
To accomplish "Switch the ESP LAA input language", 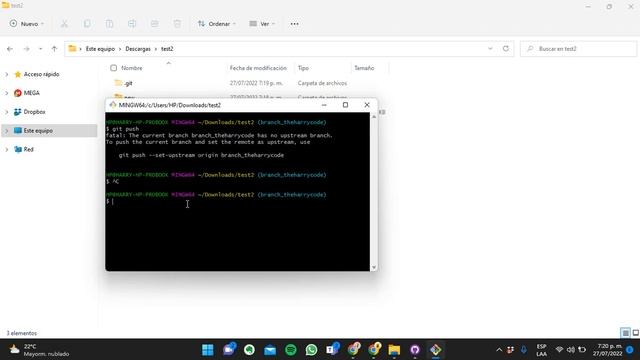I will (x=541, y=350).
